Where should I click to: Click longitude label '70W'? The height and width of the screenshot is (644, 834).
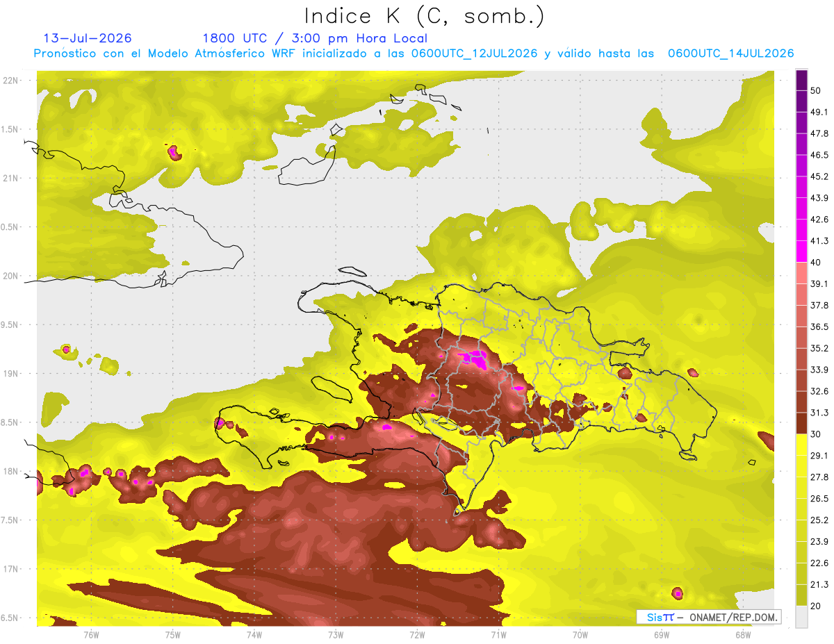[580, 634]
